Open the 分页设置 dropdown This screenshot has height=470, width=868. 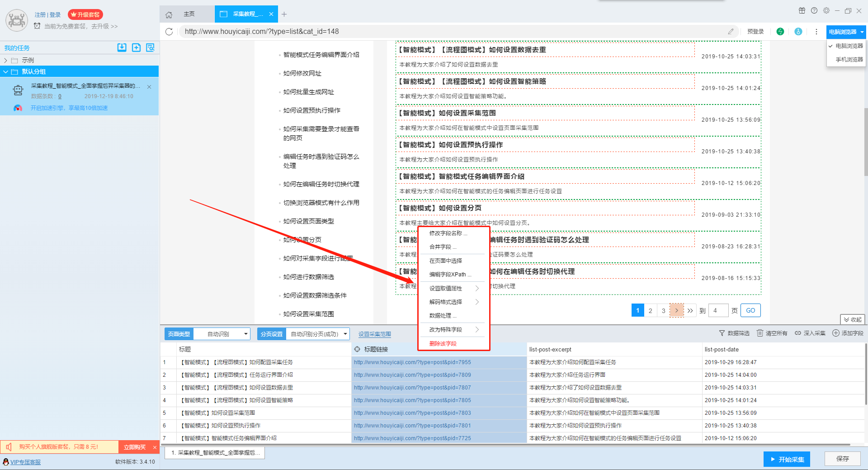(x=318, y=334)
